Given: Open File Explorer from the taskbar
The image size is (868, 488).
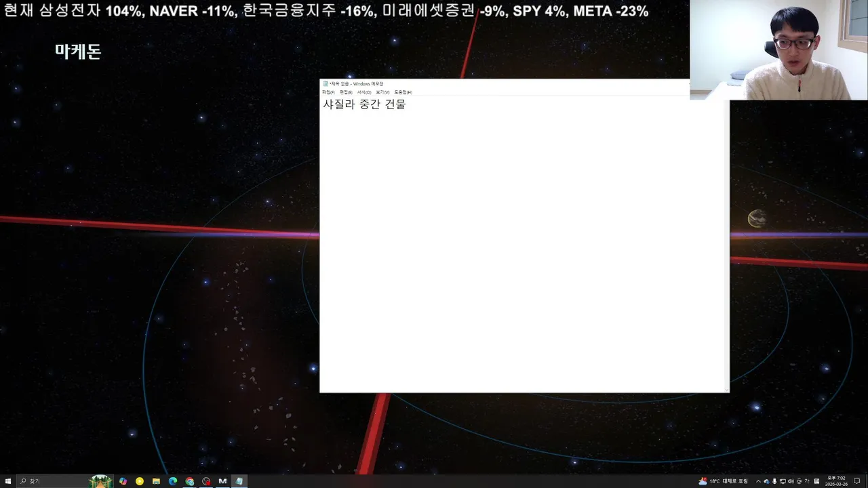Looking at the screenshot, I should (x=156, y=481).
